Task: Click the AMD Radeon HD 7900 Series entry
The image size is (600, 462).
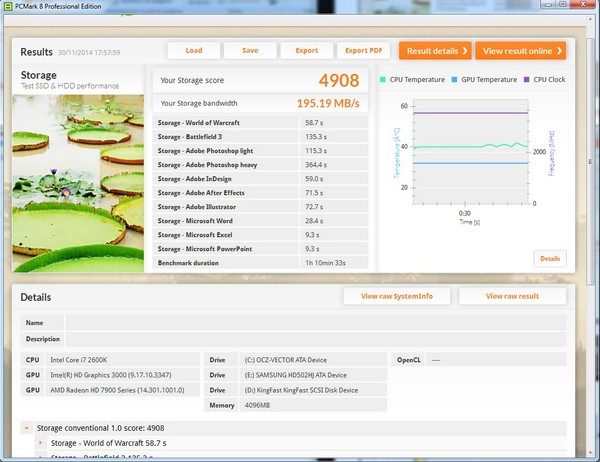Action: pos(117,390)
